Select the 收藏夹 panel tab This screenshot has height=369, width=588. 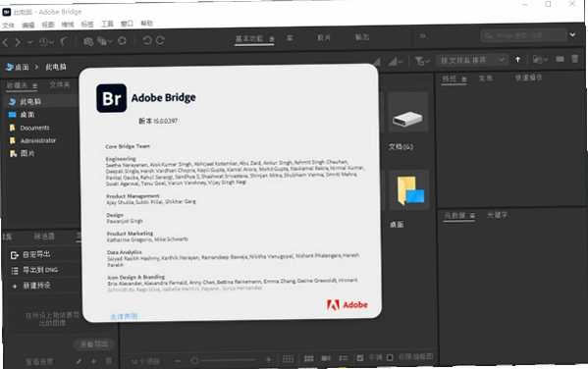tap(18, 85)
